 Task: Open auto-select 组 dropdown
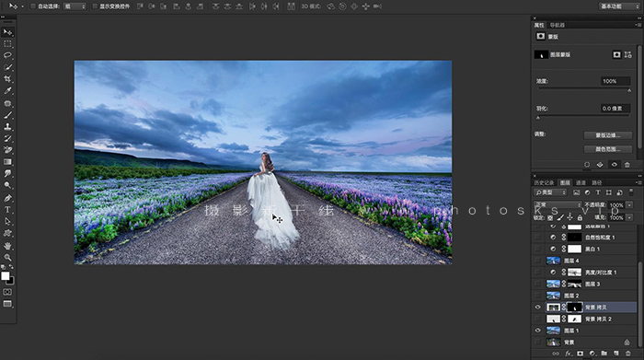pos(75,6)
